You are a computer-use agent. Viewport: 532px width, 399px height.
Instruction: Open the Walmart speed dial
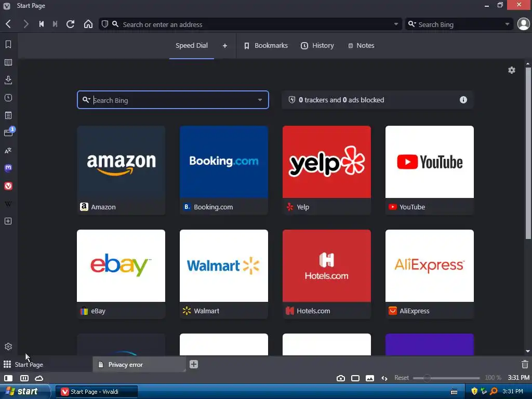click(224, 274)
